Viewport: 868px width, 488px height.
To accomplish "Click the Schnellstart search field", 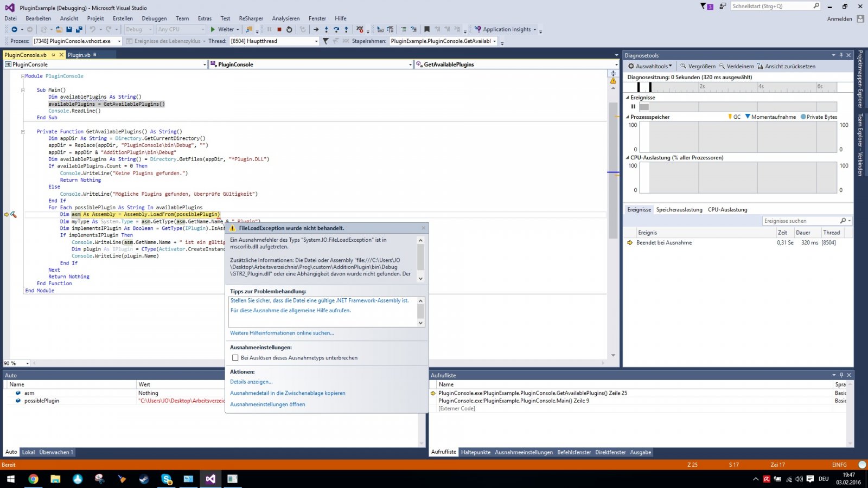I will click(x=771, y=6).
